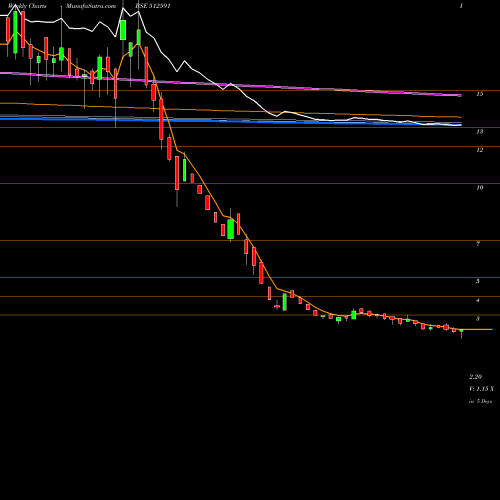Select the '13' price axis label
The image size is (500, 500).
479,132
